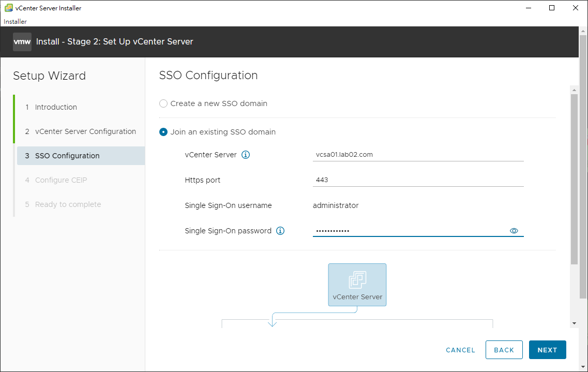
Task: Click the NEXT button
Action: point(547,350)
